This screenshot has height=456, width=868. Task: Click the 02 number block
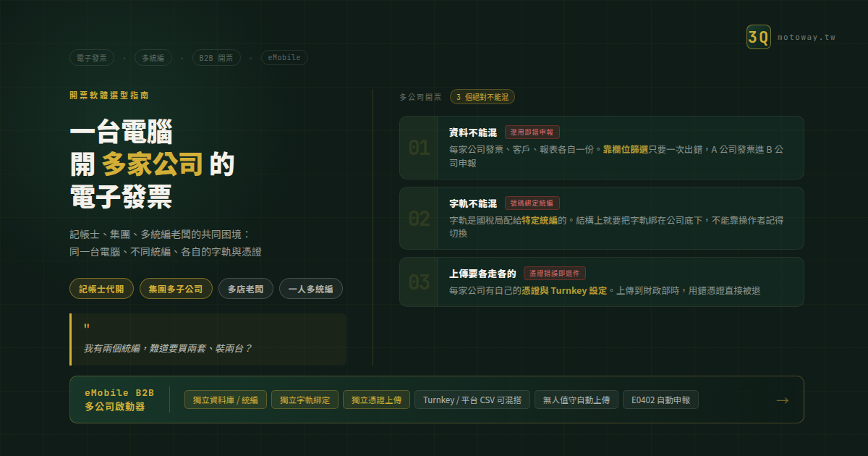pyautogui.click(x=419, y=218)
